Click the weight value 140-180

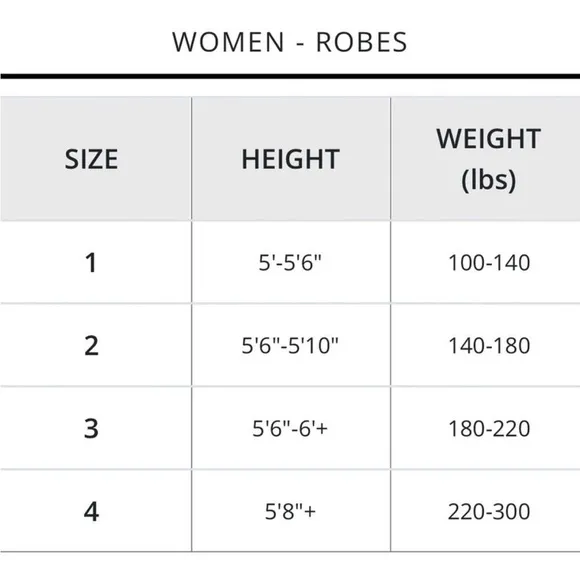click(489, 346)
